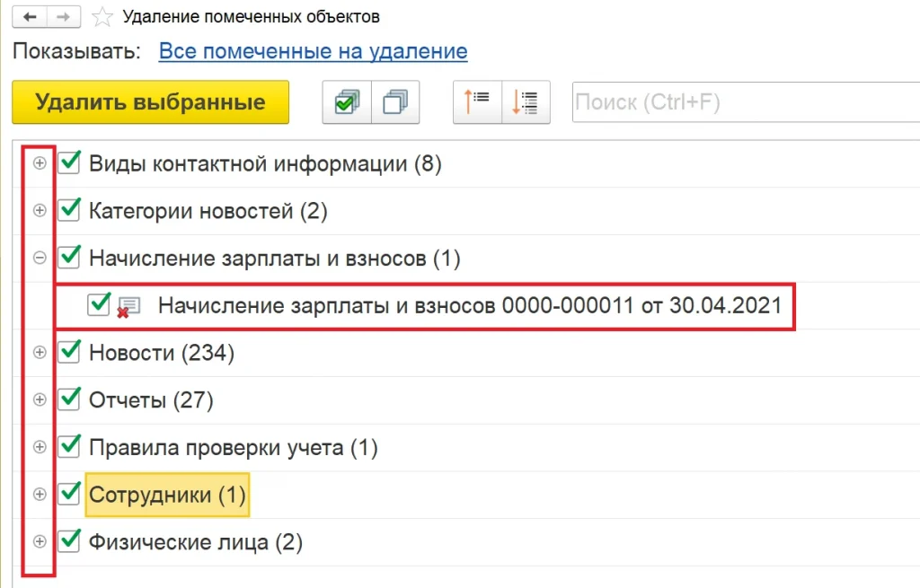Select the Сотрудники (1) row
This screenshot has height=588, width=920.
pos(167,495)
